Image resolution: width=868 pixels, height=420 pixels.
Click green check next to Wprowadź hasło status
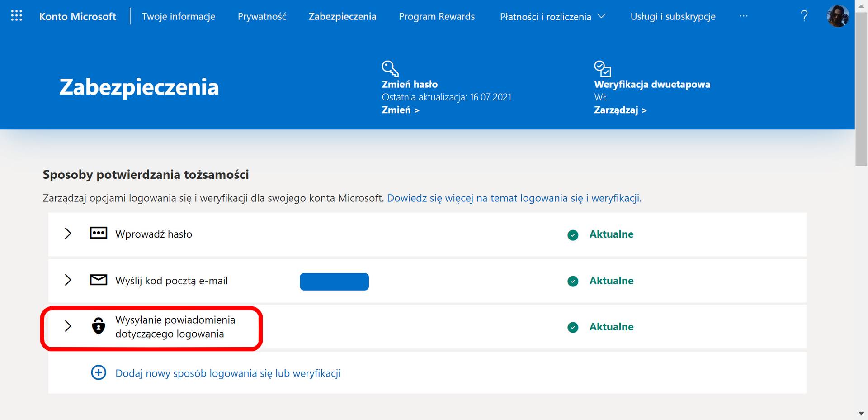573,235
